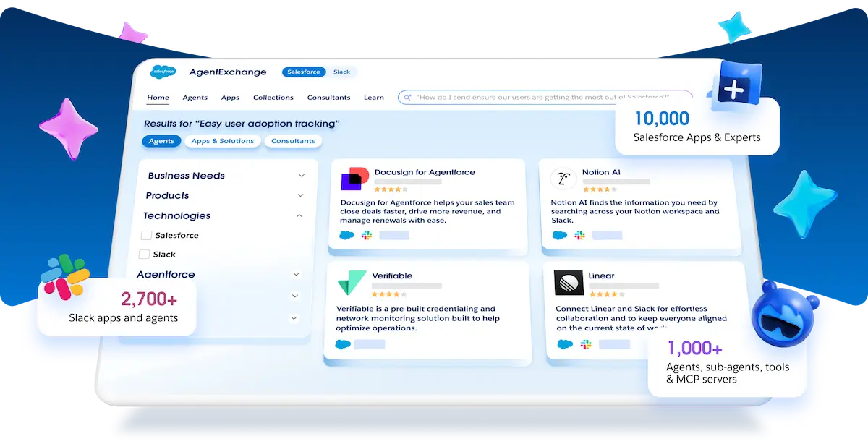Open the Docusign for Agentforce title
Screen dimensions: 868x444
point(425,172)
